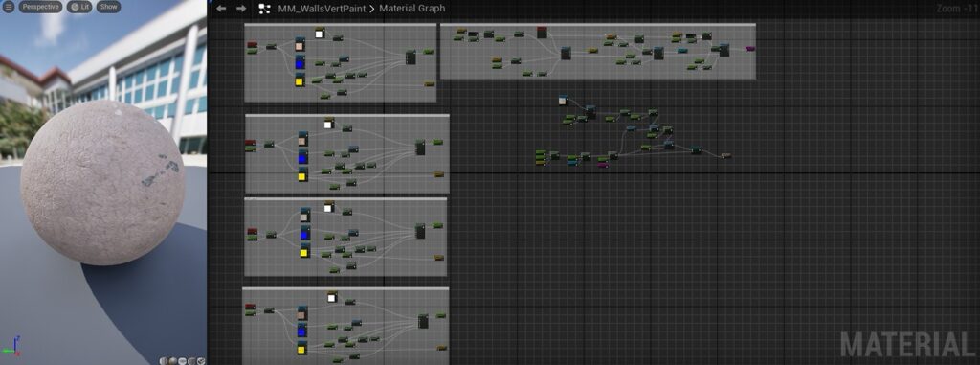
Task: Select the white constant node in the topmost left comment box
Action: tap(320, 34)
